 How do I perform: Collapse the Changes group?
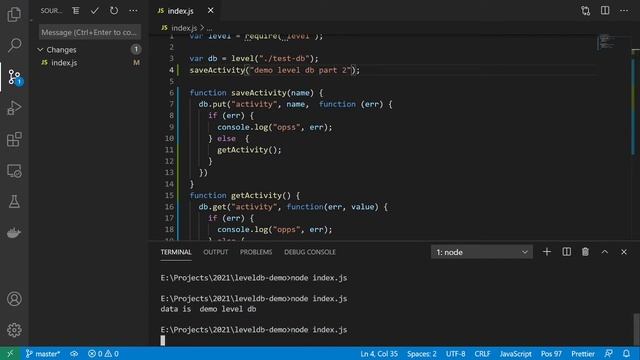[x=40, y=50]
